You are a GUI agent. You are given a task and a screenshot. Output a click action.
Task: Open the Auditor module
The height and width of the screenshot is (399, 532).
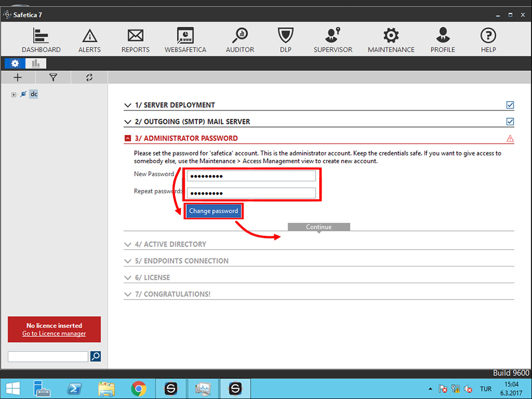240,40
